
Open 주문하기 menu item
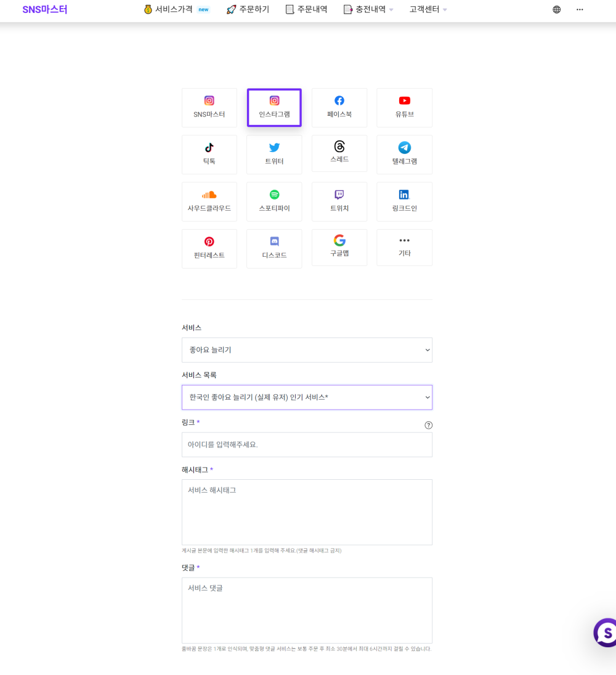248,9
